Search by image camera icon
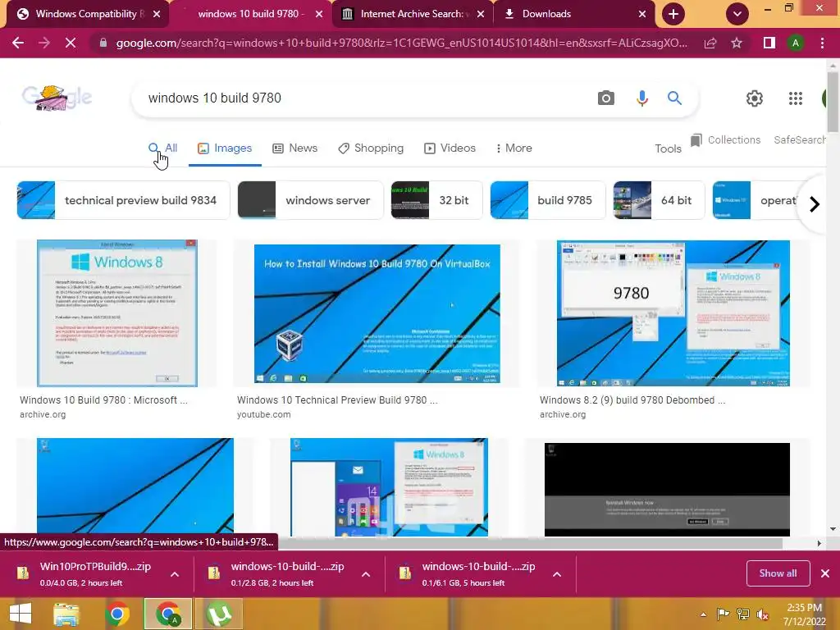840x630 pixels. (606, 98)
